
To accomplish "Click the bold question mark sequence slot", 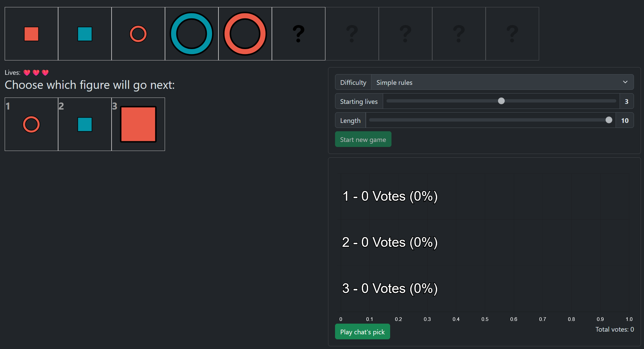I will pyautogui.click(x=299, y=34).
